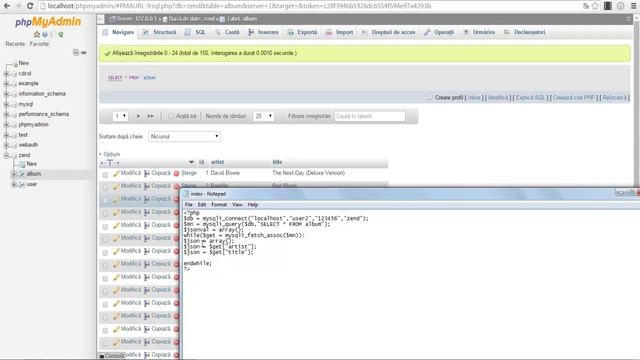
Task: Open Notepad's File menu
Action: [x=189, y=205]
